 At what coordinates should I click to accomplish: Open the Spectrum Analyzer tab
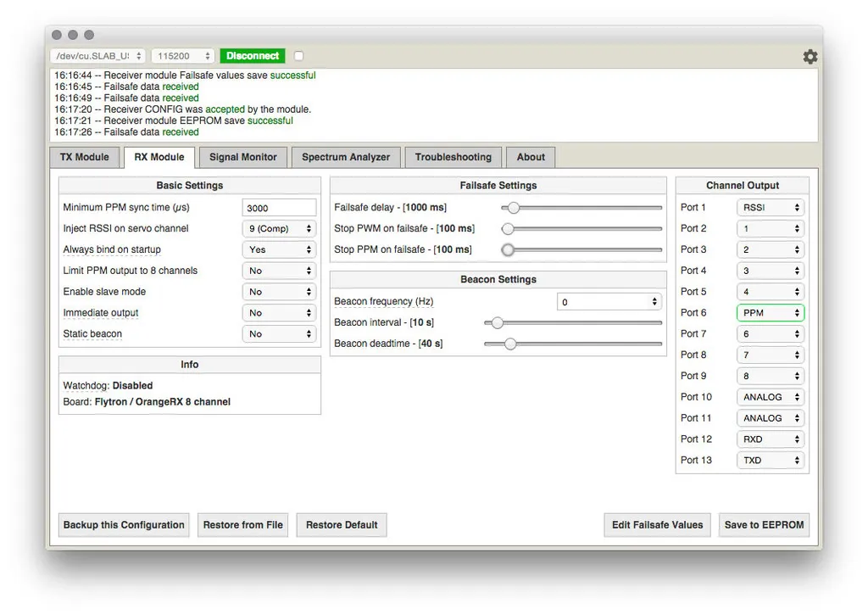[346, 157]
